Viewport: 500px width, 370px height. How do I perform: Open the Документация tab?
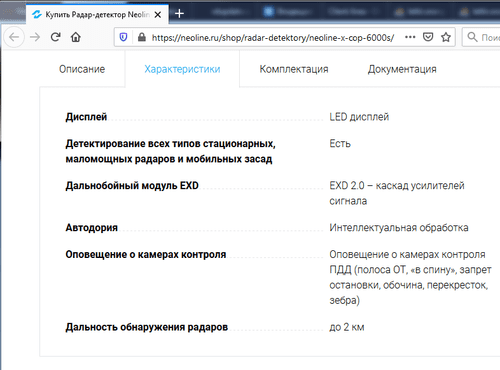point(402,69)
